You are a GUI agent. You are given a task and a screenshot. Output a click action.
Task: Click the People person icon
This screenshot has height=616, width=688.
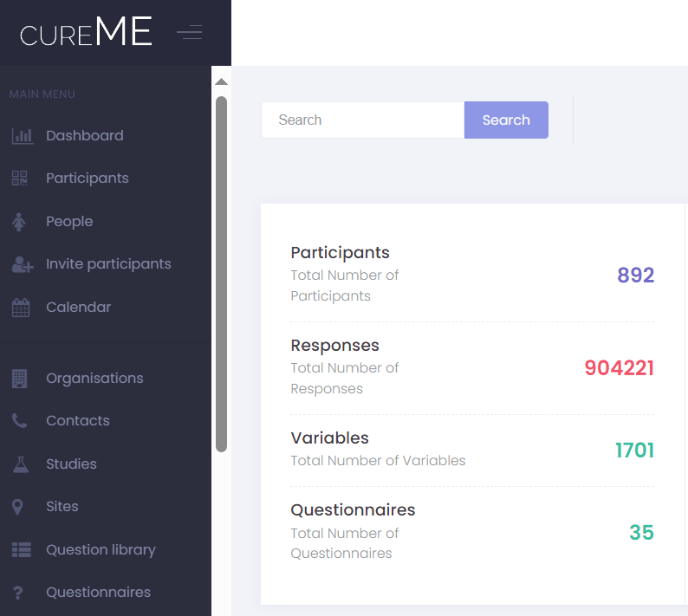point(19,222)
